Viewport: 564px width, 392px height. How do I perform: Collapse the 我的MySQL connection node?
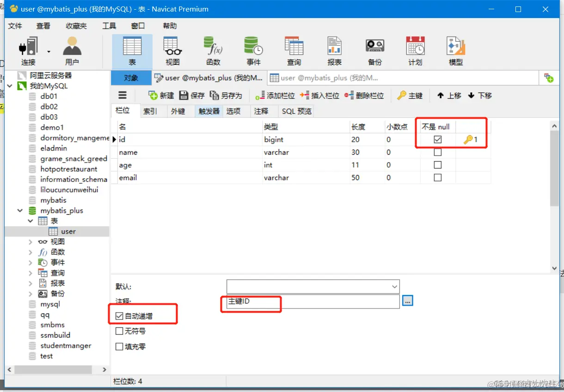(x=9, y=86)
